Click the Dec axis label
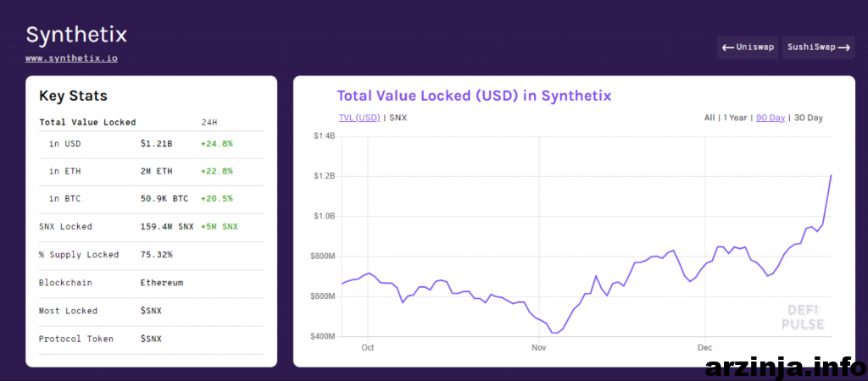This screenshot has height=381, width=868. tap(704, 348)
